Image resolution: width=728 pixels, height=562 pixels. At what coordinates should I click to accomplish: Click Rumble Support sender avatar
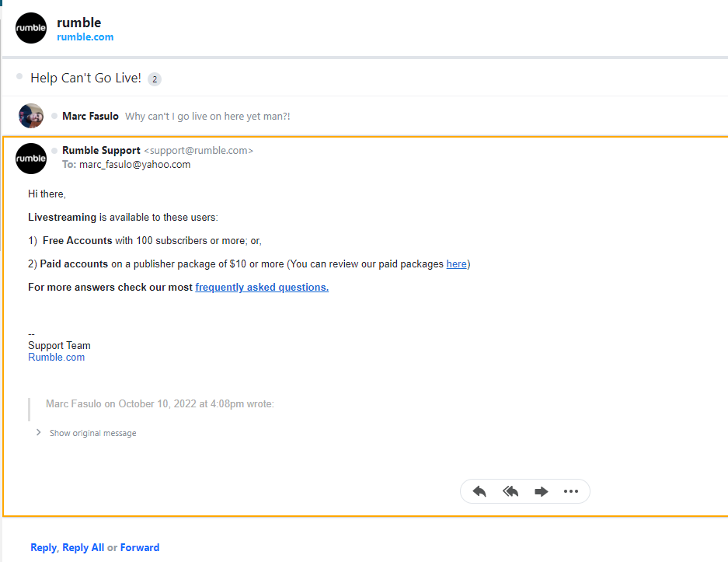(31, 159)
